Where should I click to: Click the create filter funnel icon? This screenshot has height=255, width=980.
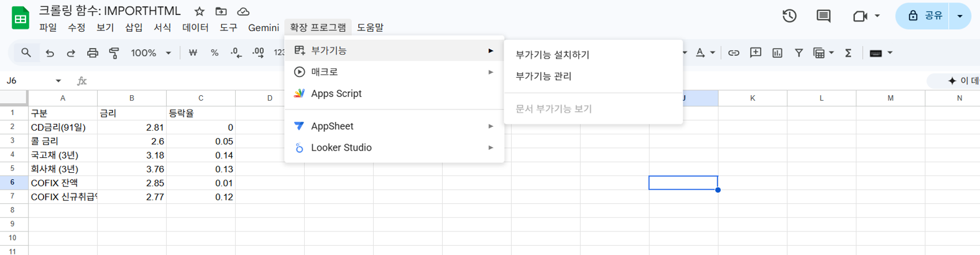tap(799, 53)
